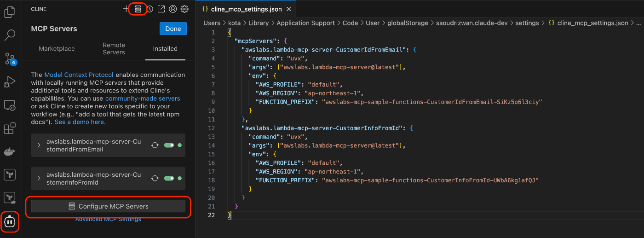Open the Remote Explorer view
Image resolution: width=644 pixels, height=238 pixels.
tap(10, 105)
